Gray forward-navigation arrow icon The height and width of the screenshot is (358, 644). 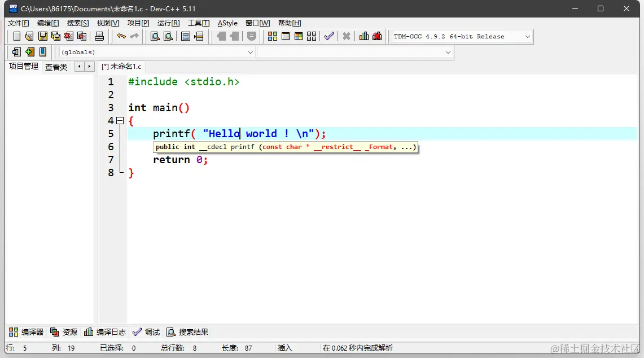(234, 36)
